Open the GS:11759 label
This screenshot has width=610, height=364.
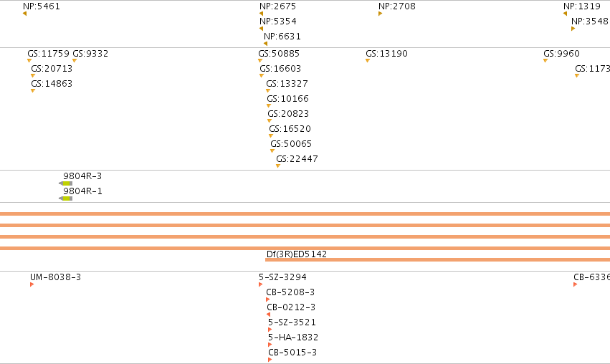[48, 53]
